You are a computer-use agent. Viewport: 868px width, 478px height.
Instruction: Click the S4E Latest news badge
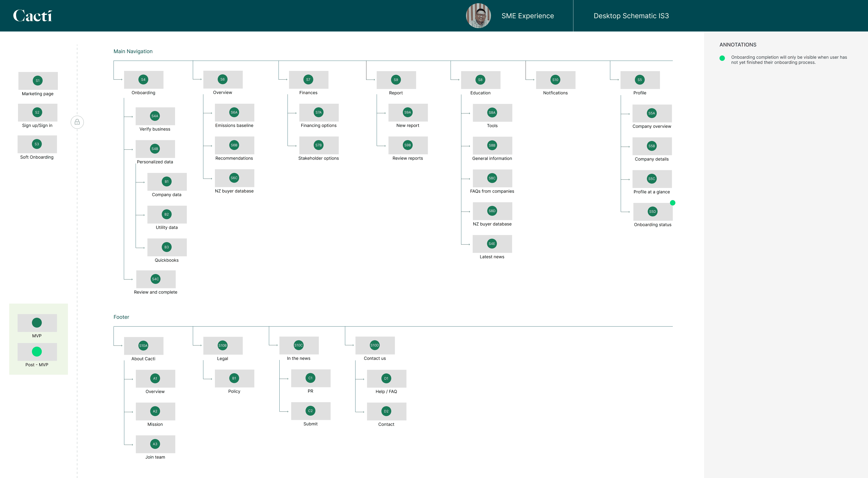point(492,244)
